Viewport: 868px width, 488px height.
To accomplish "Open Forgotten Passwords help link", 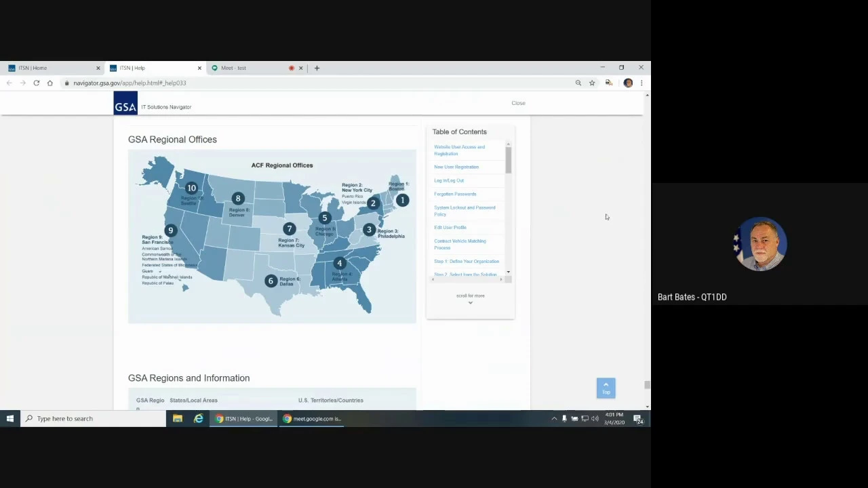I will pyautogui.click(x=455, y=194).
